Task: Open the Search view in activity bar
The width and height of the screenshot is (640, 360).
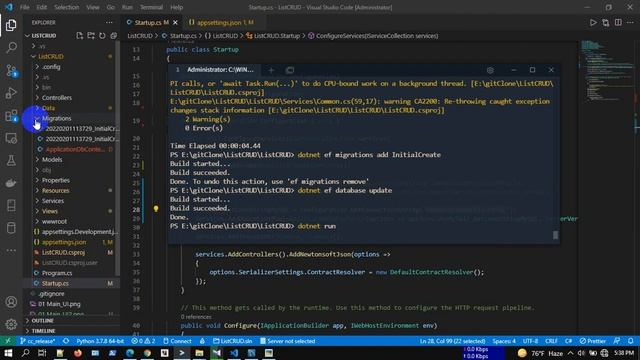Action: click(11, 48)
